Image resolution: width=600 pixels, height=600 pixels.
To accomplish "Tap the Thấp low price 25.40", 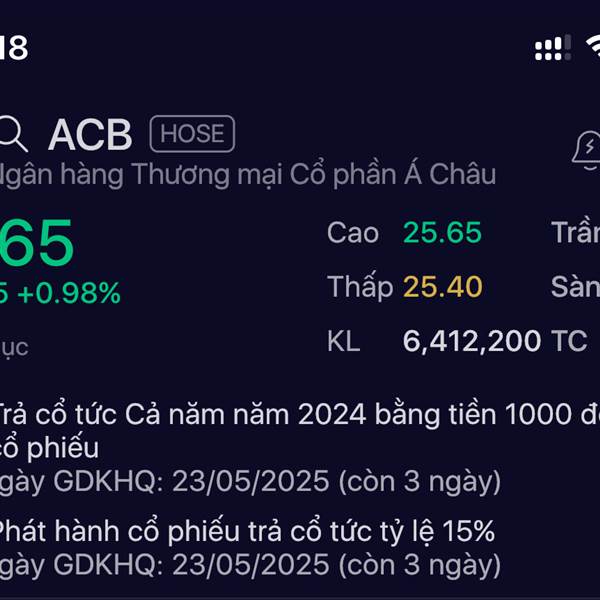I will tap(442, 287).
